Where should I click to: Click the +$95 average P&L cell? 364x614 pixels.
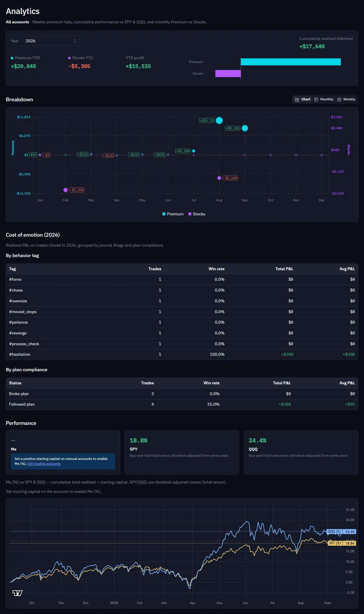tap(350, 404)
